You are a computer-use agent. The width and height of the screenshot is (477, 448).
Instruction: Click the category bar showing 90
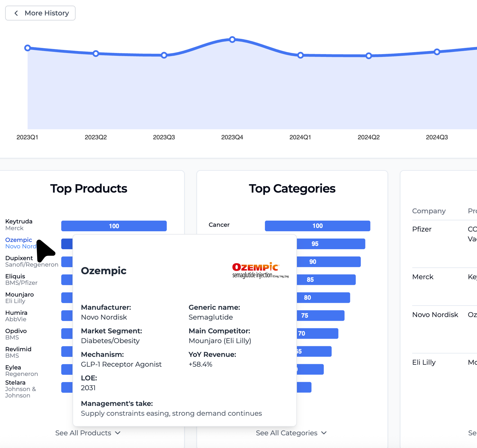tap(329, 262)
